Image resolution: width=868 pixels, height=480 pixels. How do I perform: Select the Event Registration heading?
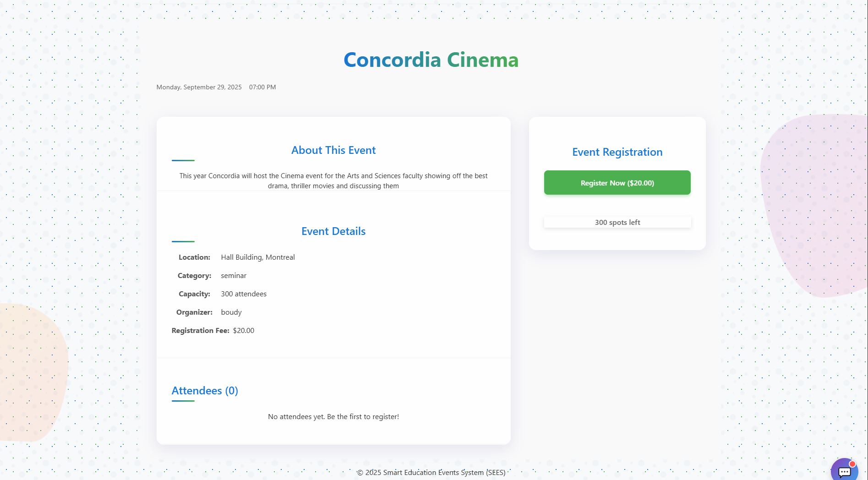[617, 152]
